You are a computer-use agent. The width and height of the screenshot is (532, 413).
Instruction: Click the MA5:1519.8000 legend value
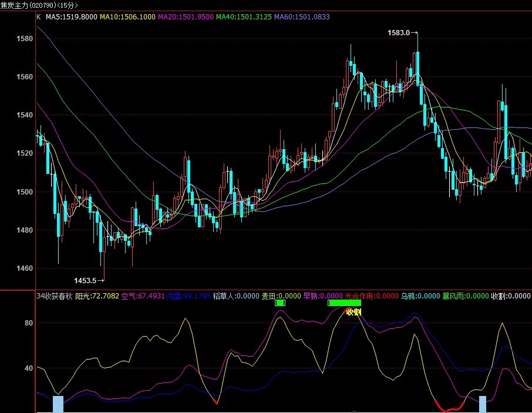pyautogui.click(x=71, y=16)
